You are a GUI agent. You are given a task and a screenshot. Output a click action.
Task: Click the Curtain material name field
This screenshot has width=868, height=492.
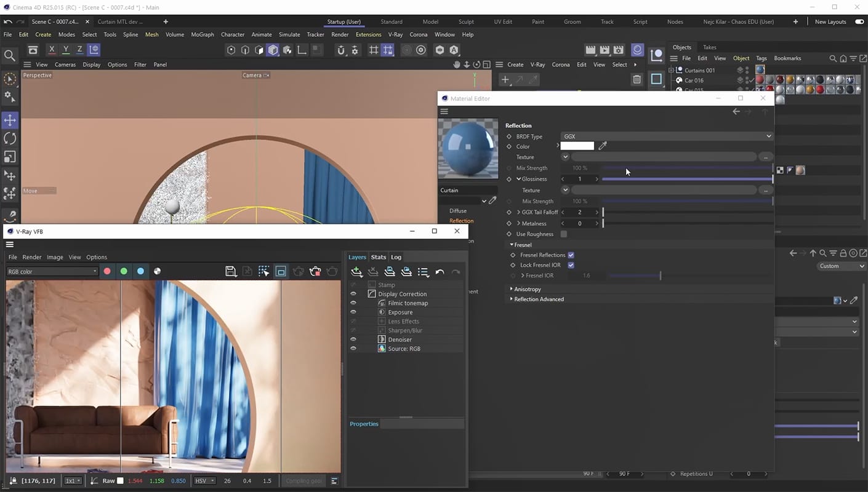pyautogui.click(x=468, y=190)
